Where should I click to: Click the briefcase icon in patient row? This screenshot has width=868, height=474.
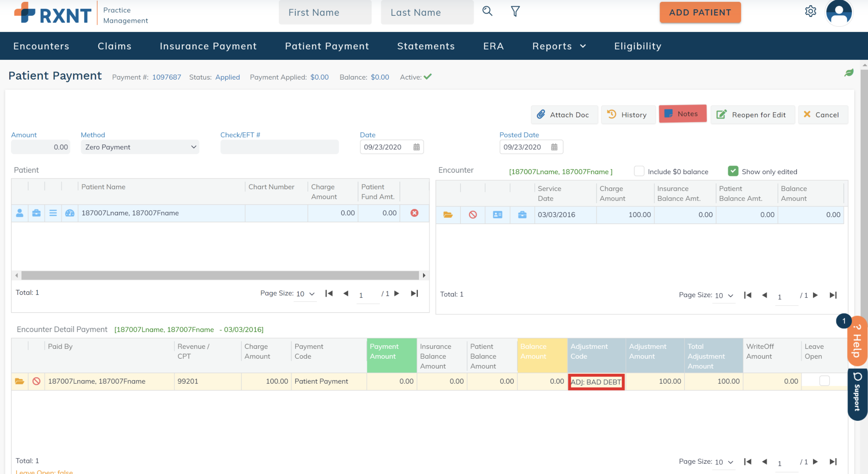point(36,213)
